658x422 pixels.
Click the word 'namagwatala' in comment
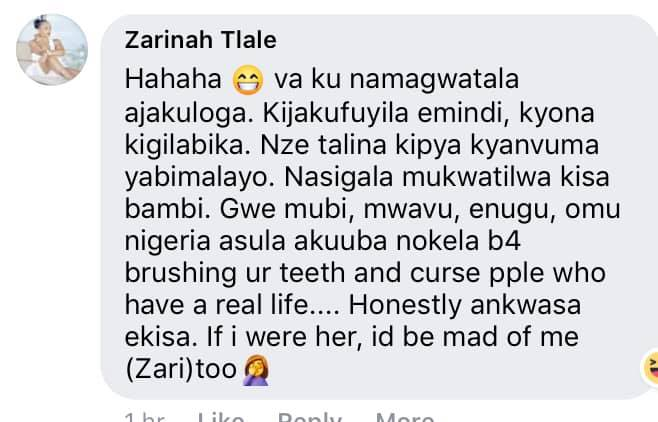pyautogui.click(x=434, y=80)
